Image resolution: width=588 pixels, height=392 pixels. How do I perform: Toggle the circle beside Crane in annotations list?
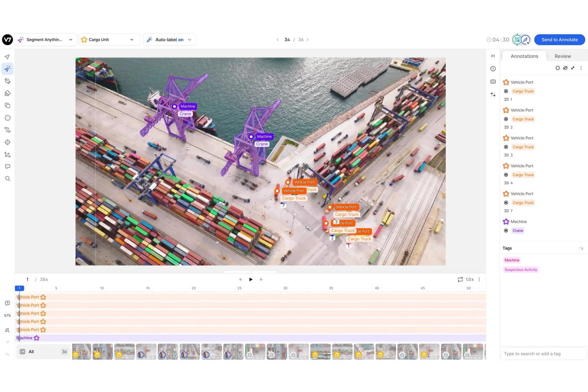pyautogui.click(x=506, y=231)
